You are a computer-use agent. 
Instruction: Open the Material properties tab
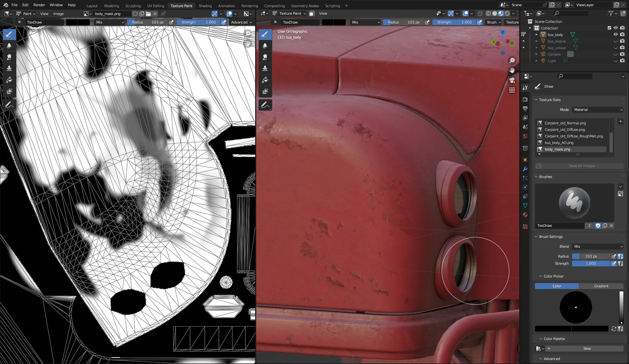(525, 215)
